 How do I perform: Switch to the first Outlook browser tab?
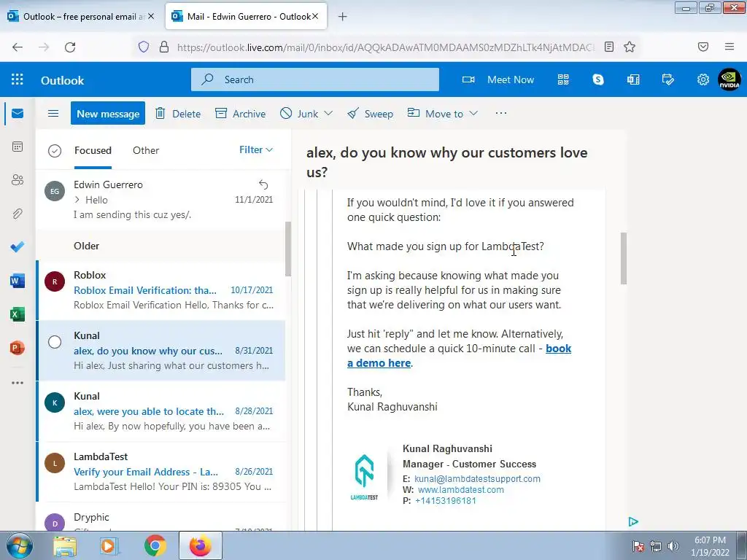[82, 16]
